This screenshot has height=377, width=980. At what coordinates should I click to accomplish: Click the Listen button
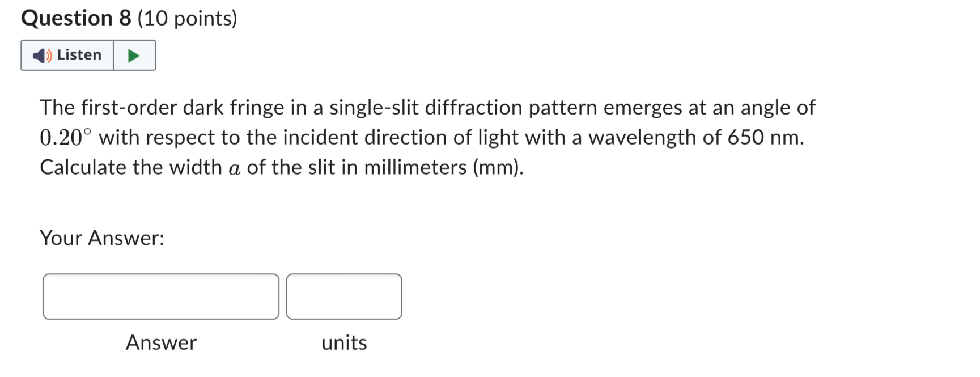pyautogui.click(x=68, y=55)
